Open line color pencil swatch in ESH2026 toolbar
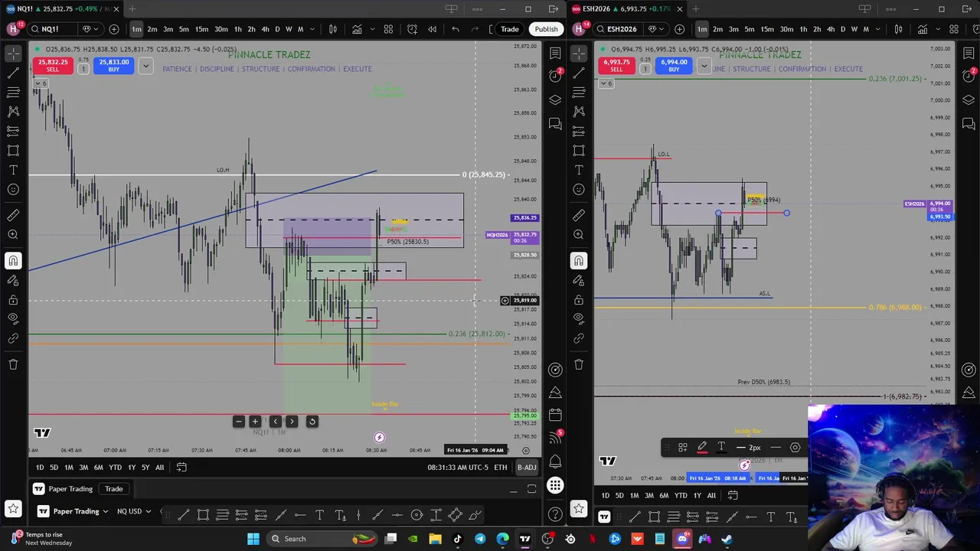The height and width of the screenshot is (551, 980). [x=702, y=448]
